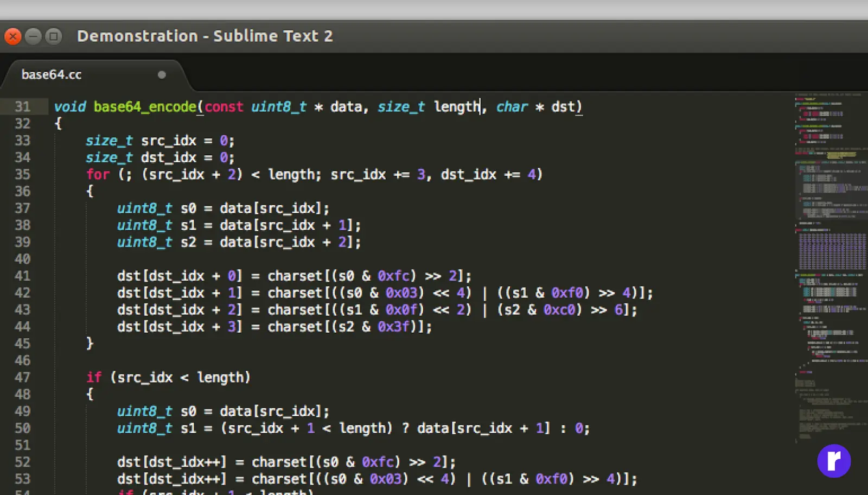The image size is (868, 495).
Task: Click line number 40 in gutter
Action: [23, 259]
